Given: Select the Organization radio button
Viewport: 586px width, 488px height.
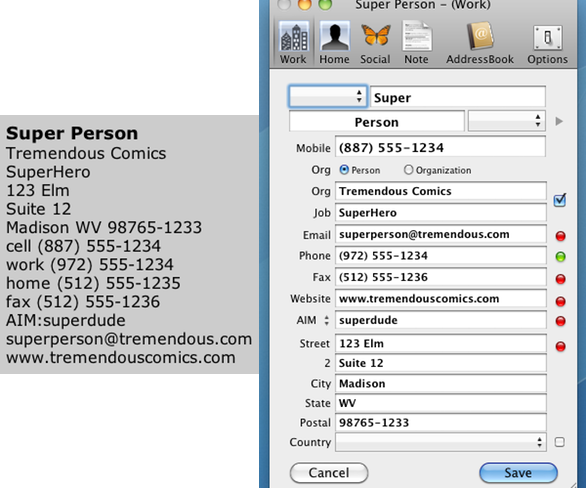Looking at the screenshot, I should tap(408, 170).
